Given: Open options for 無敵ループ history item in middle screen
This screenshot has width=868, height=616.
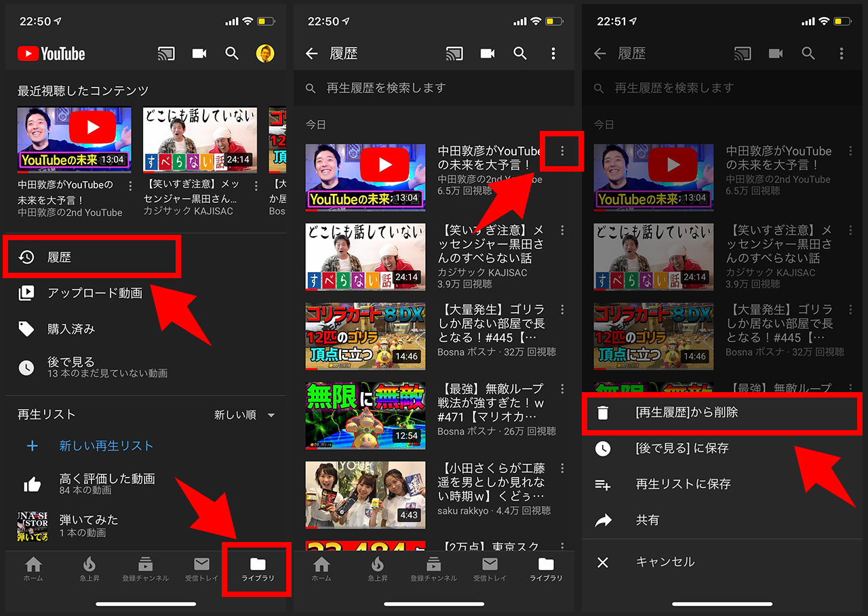Looking at the screenshot, I should pos(562,389).
